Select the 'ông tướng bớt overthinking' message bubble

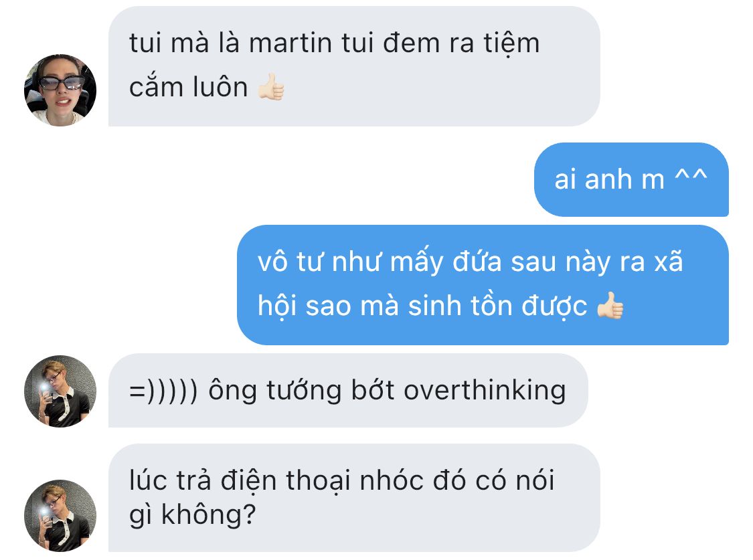[348, 391]
